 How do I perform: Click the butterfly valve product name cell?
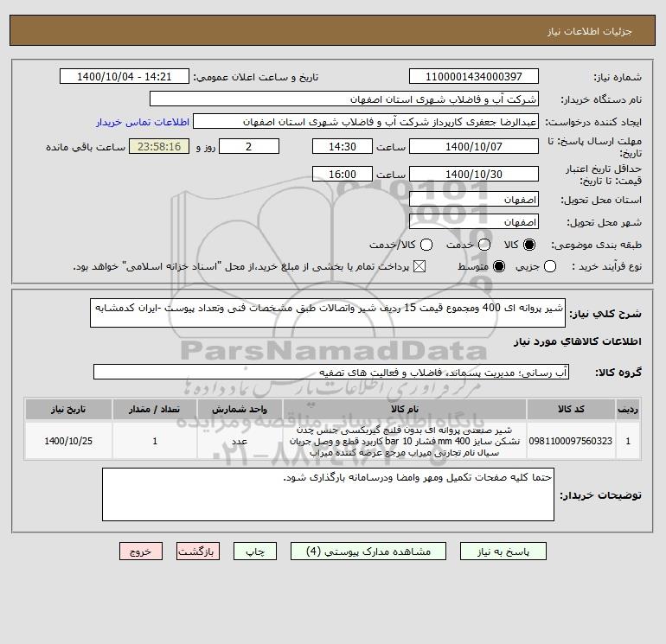[x=405, y=441]
